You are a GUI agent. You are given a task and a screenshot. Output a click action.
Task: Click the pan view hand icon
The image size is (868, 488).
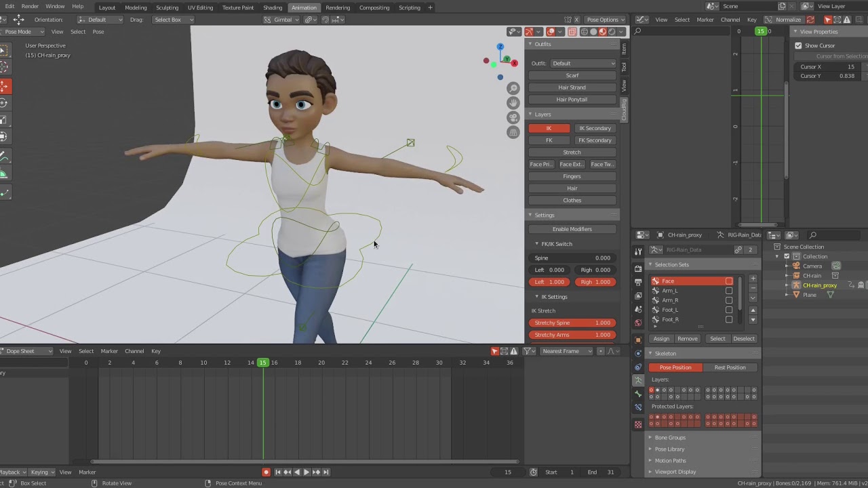point(513,102)
